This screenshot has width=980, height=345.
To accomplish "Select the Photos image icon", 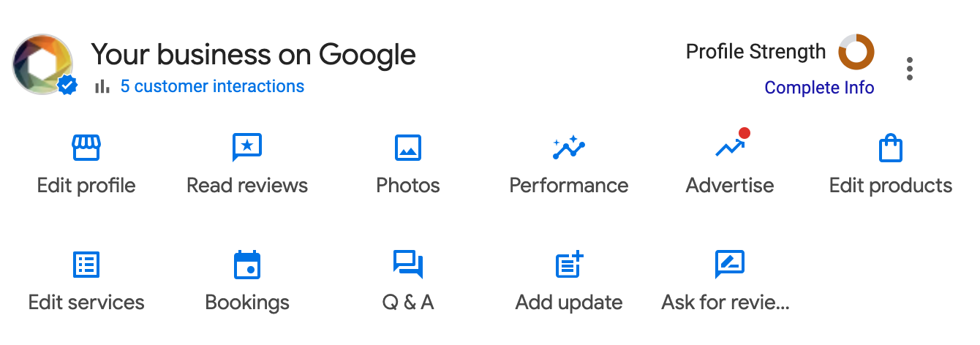I will pyautogui.click(x=408, y=148).
